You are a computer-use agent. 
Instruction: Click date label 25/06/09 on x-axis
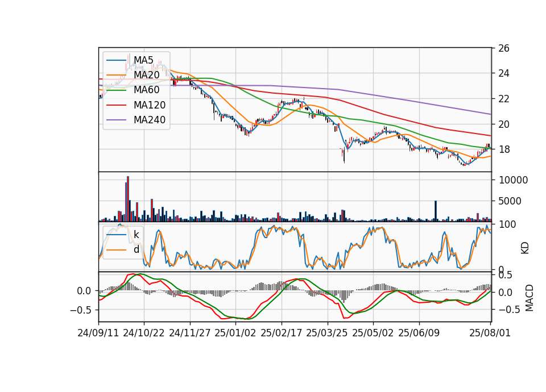(419, 333)
